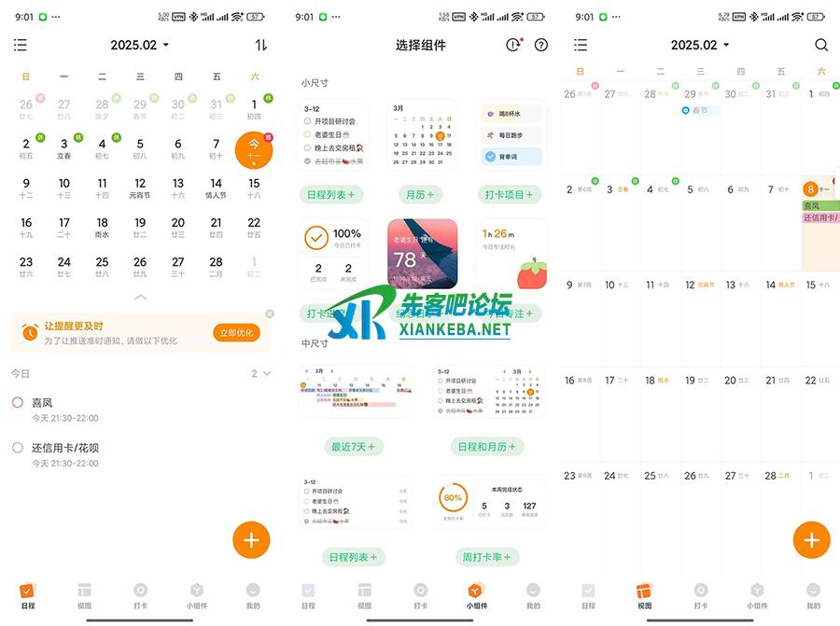Open the 2025.02 dropdown beside the search icon
840x626 pixels.
tap(700, 45)
